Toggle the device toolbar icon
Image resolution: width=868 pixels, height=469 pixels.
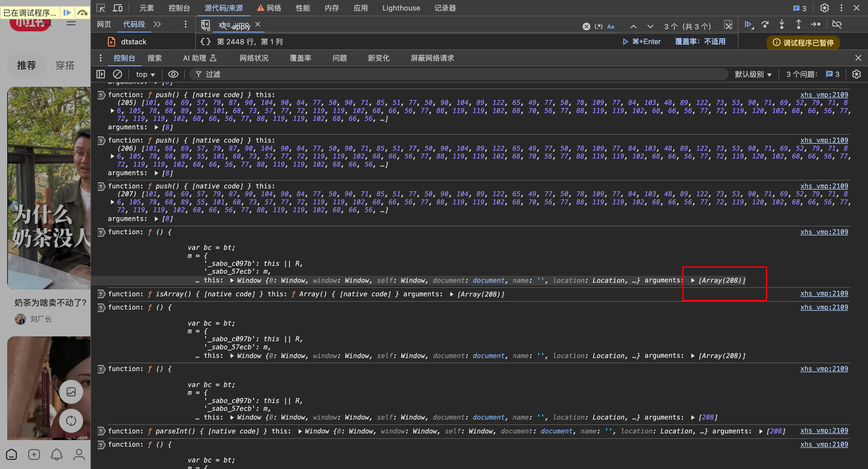[117, 8]
